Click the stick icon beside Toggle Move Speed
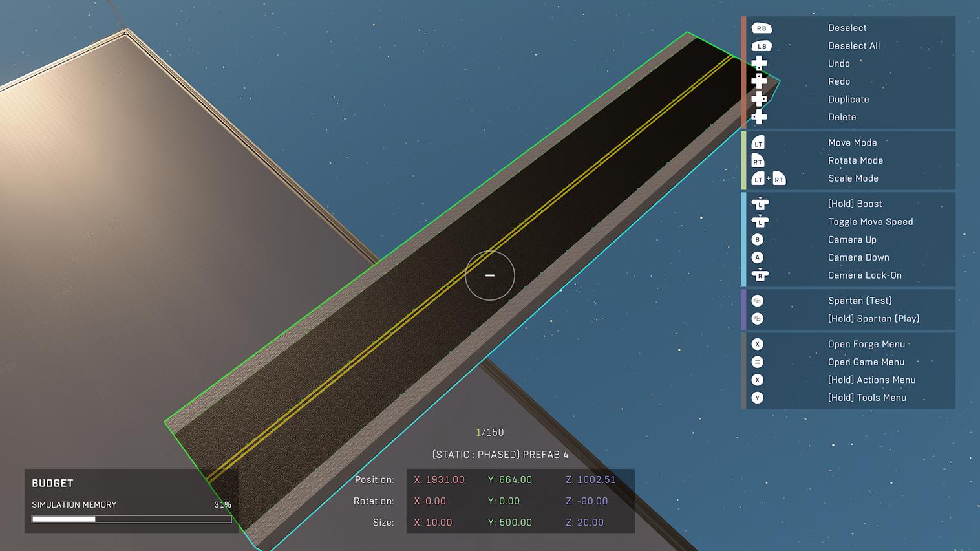980x551 pixels. [x=760, y=222]
